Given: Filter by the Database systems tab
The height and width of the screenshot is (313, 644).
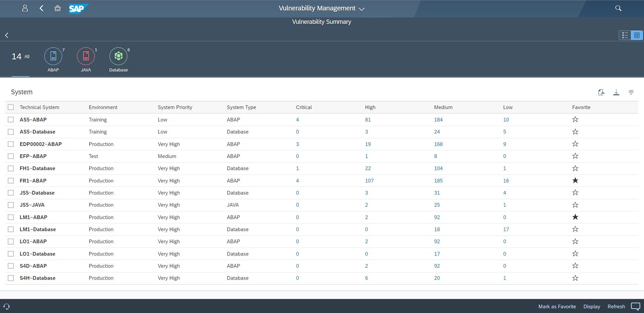Looking at the screenshot, I should (119, 60).
